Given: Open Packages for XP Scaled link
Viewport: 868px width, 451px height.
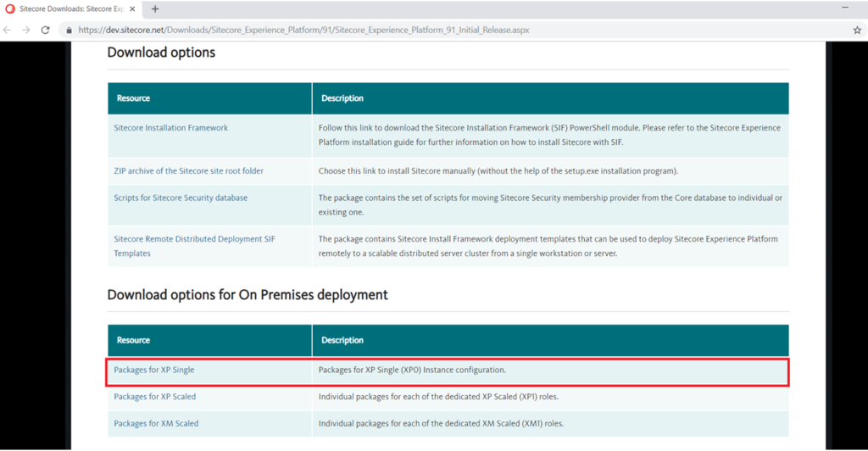Looking at the screenshot, I should coord(154,397).
